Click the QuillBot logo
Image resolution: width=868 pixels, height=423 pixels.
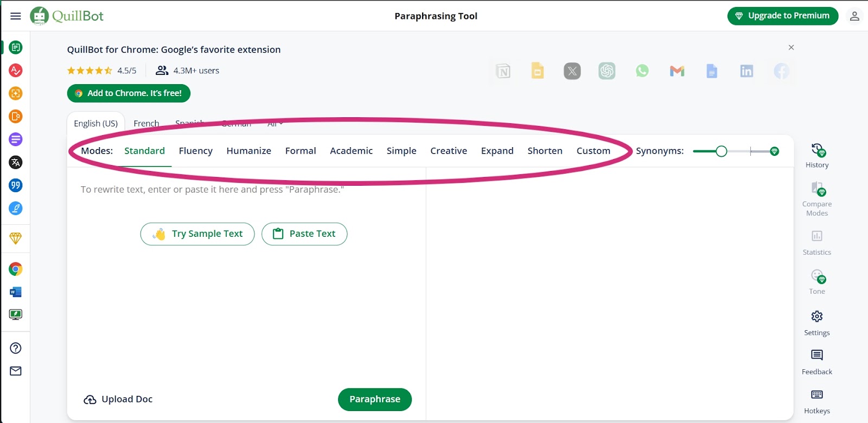(x=67, y=16)
